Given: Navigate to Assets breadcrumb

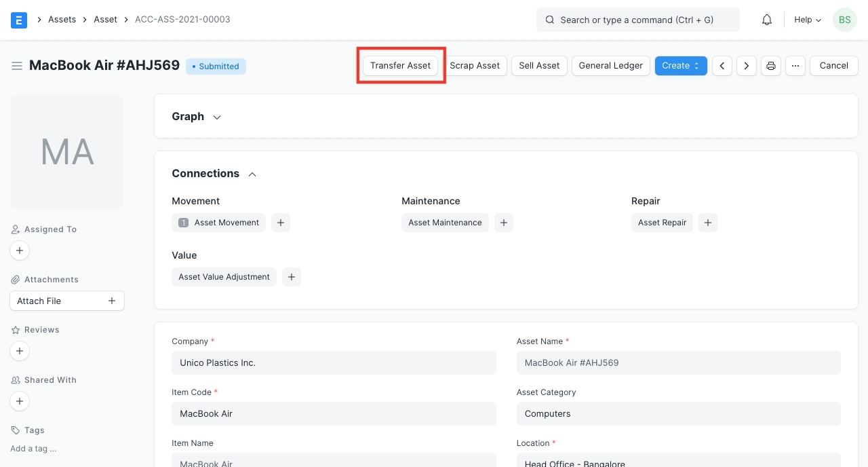Looking at the screenshot, I should [x=62, y=20].
